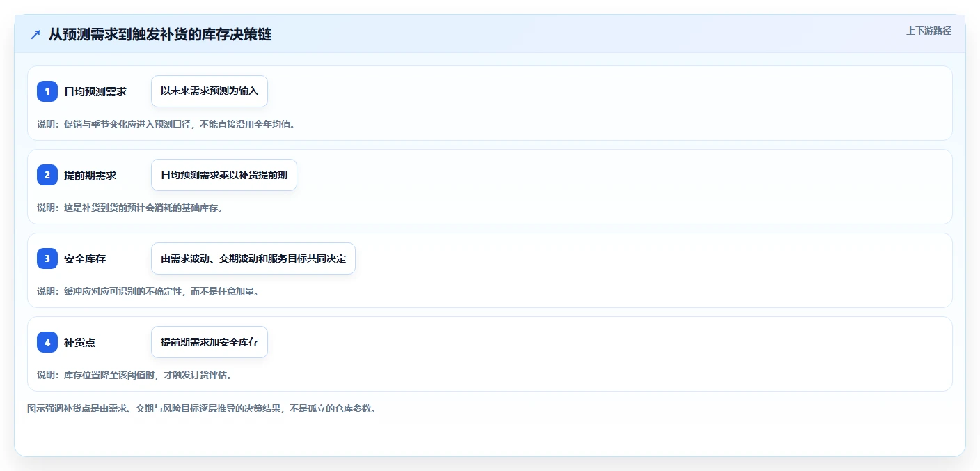Click the 提前期需求 step label
The width and height of the screenshot is (980, 471).
[x=90, y=175]
